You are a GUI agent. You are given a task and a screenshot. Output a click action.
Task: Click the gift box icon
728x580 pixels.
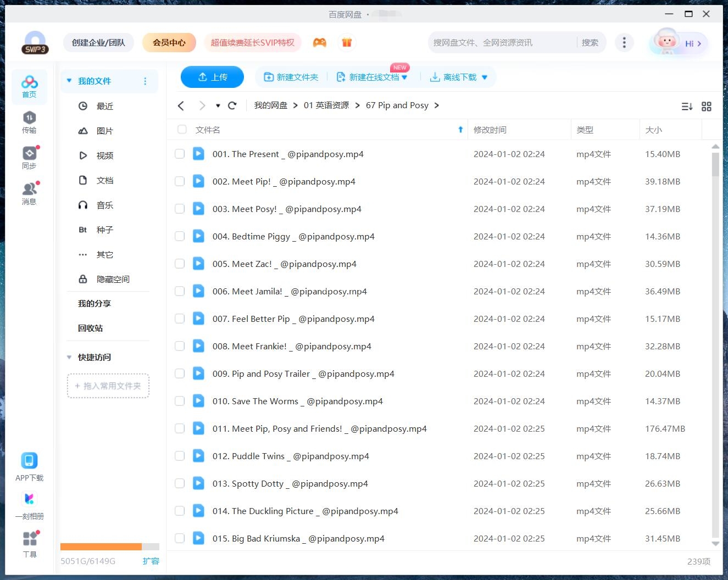click(x=347, y=42)
